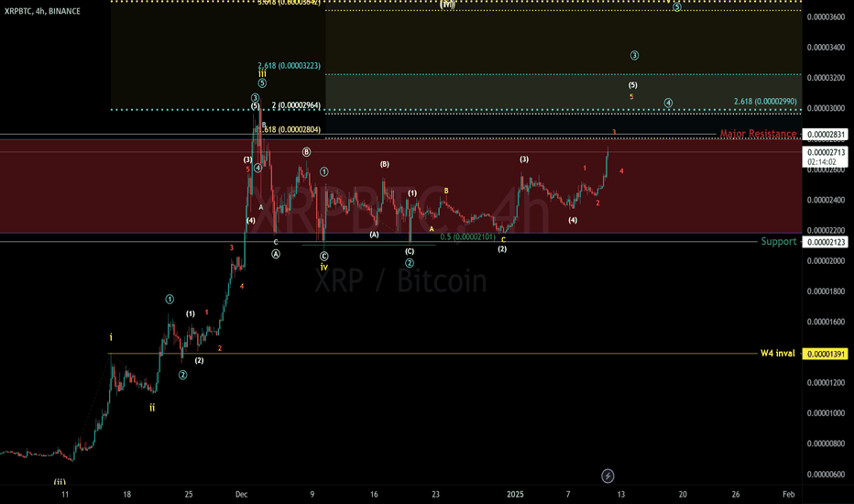Click the 13 date label on time axis

(x=621, y=494)
